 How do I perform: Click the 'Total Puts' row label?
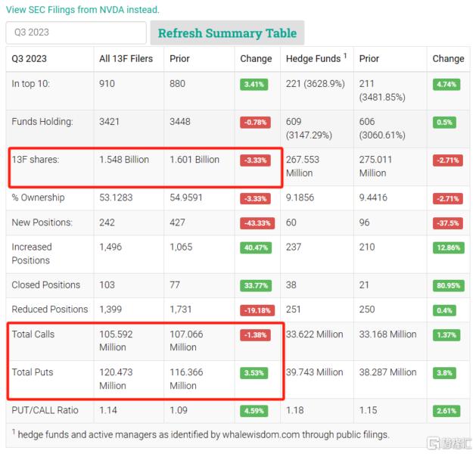33,372
